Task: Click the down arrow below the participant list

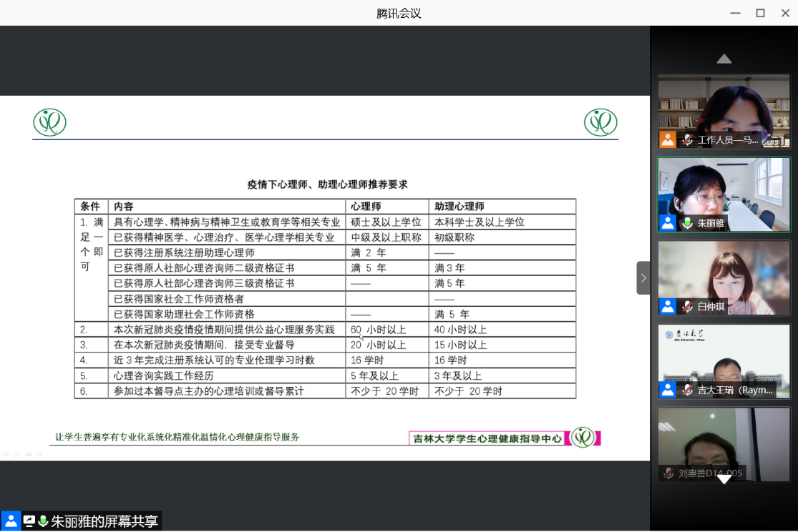Action: pos(724,479)
